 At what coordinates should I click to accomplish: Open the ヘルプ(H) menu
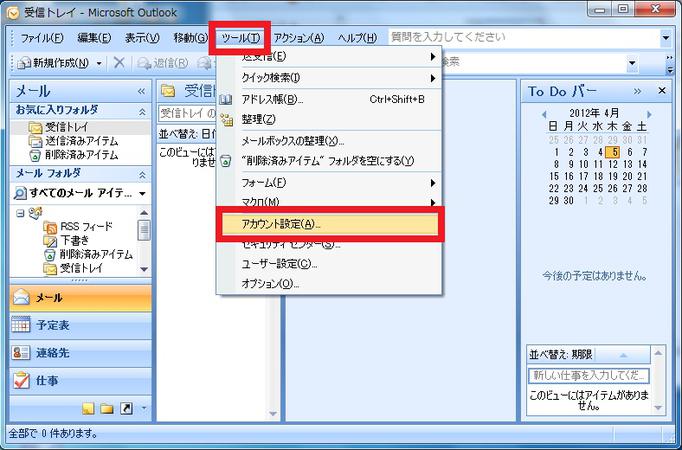[357, 38]
